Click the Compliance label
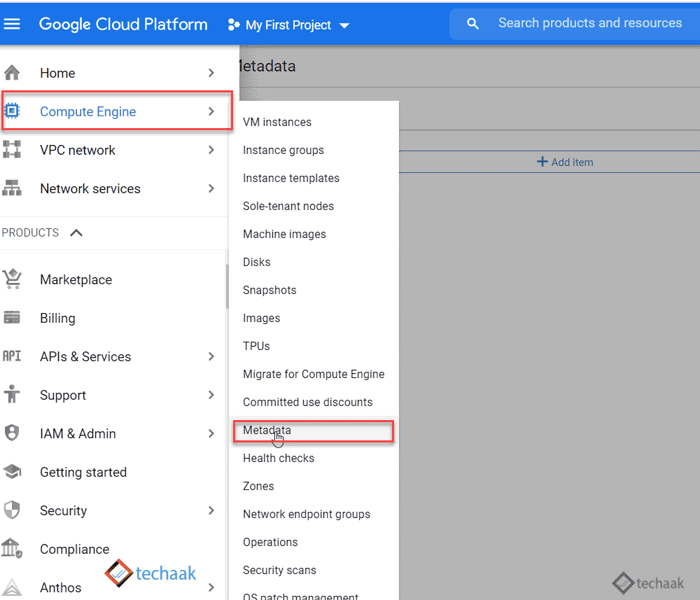 (x=75, y=549)
